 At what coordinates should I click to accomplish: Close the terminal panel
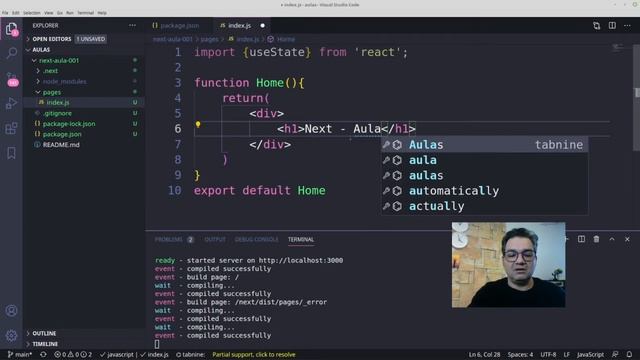coord(627,239)
